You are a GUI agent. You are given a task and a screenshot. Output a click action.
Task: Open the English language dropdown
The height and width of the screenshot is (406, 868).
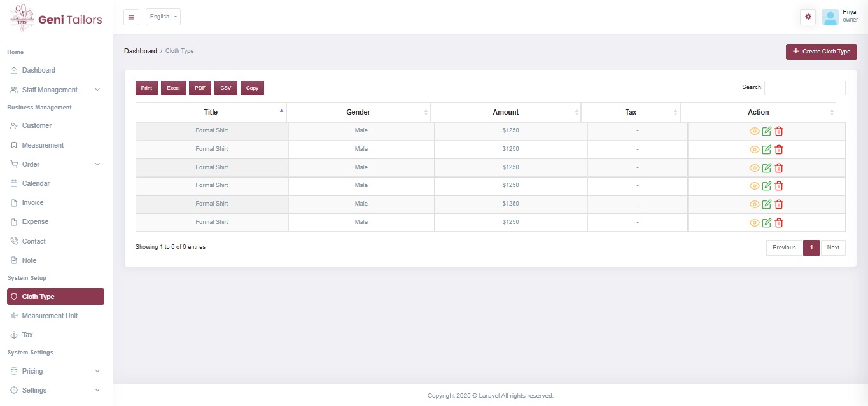tap(163, 17)
